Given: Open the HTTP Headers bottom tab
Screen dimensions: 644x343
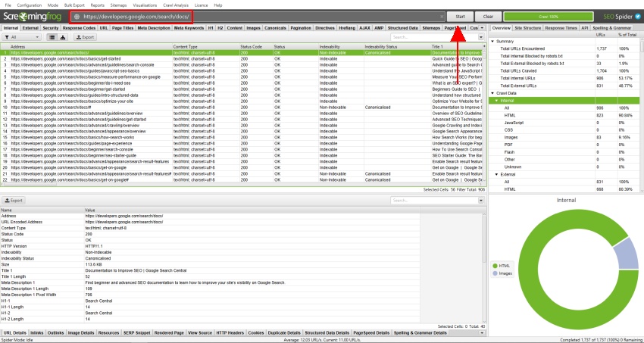Looking at the screenshot, I should pos(230,332).
